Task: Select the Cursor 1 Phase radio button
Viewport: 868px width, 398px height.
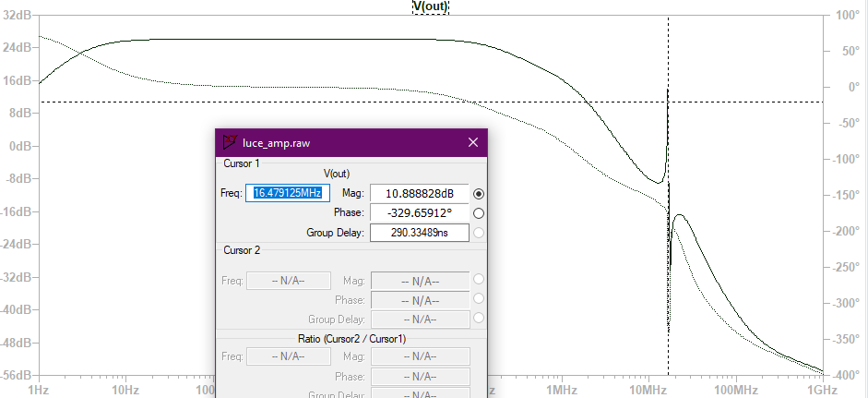Action: click(479, 213)
